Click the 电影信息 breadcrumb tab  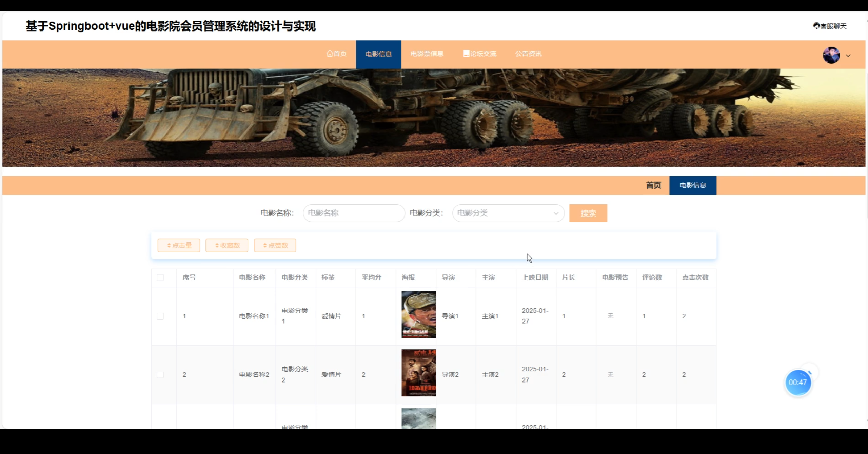[693, 185]
